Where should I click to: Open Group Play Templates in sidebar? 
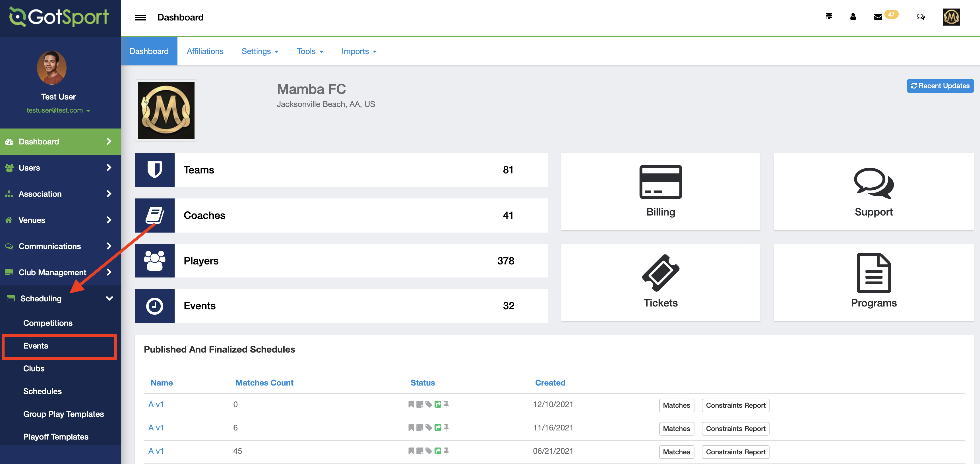[63, 414]
